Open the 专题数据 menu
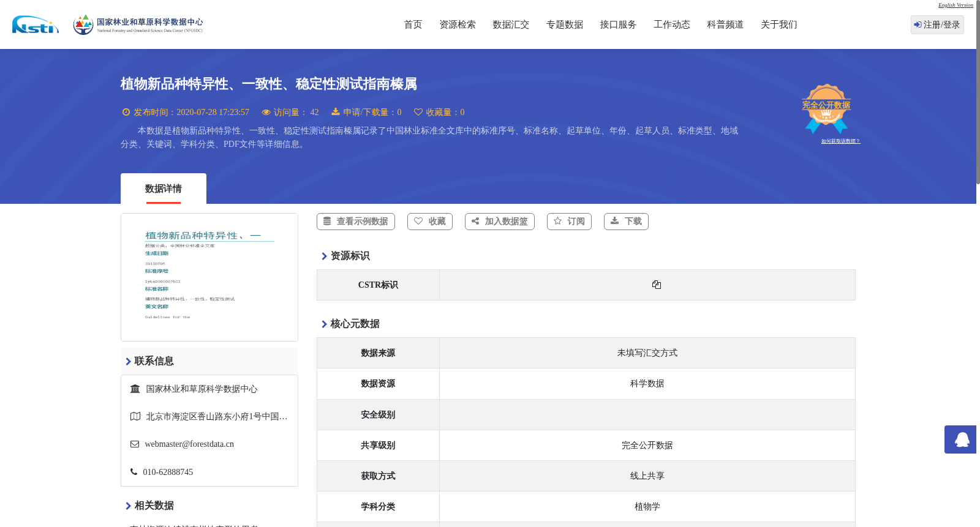Viewport: 980px width, 527px height. (565, 24)
